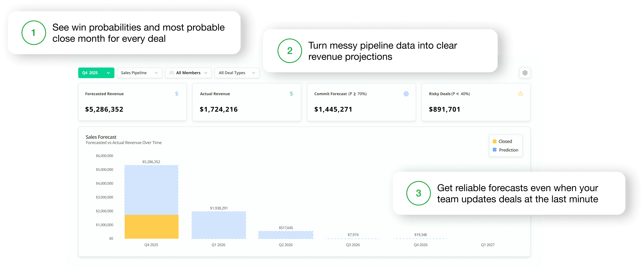Click the Q1 2026 prediction bar
The height and width of the screenshot is (269, 644).
tap(219, 225)
